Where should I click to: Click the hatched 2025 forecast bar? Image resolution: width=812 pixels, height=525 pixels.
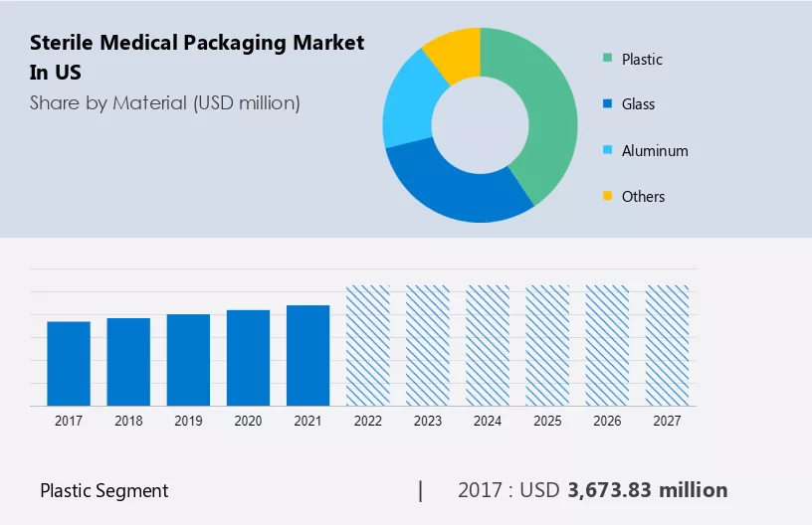click(x=547, y=345)
